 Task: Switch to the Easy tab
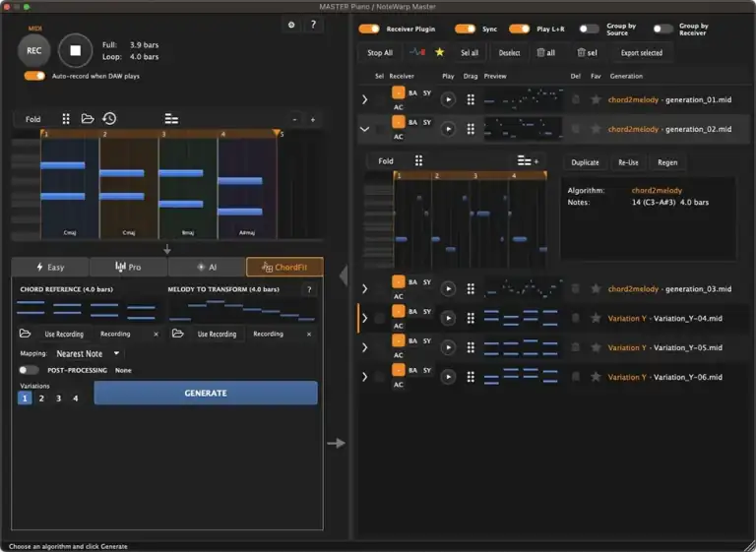[50, 267]
